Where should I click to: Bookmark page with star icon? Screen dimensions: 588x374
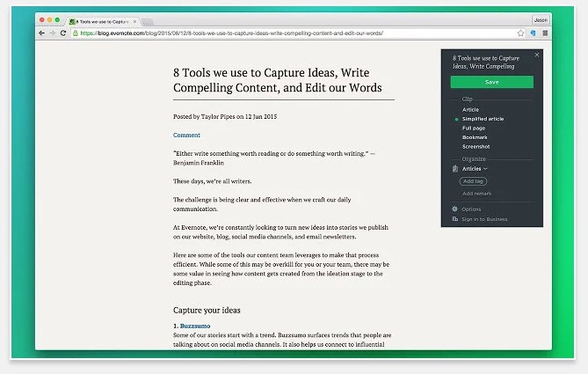pos(520,33)
